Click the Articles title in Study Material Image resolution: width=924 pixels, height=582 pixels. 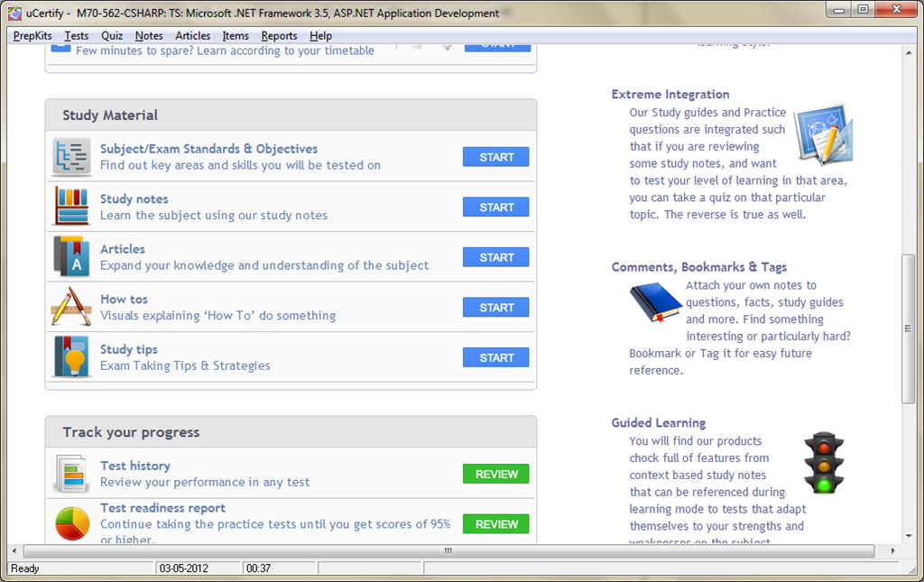point(122,249)
